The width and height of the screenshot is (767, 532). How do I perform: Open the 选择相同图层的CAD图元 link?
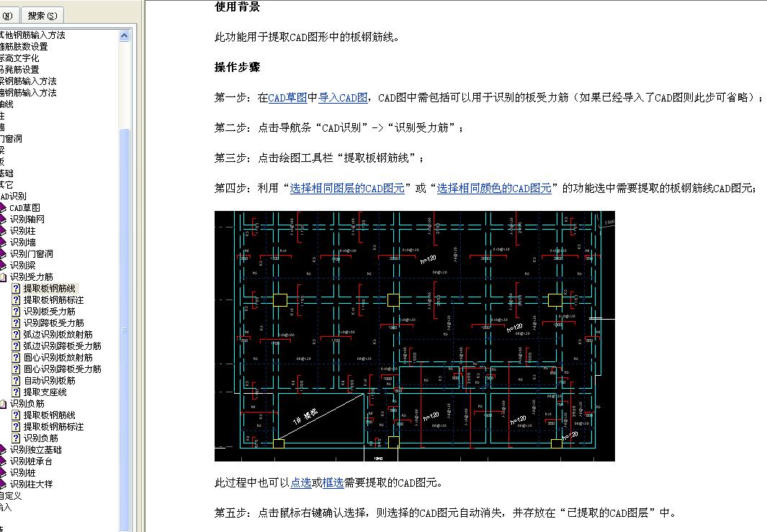347,189
